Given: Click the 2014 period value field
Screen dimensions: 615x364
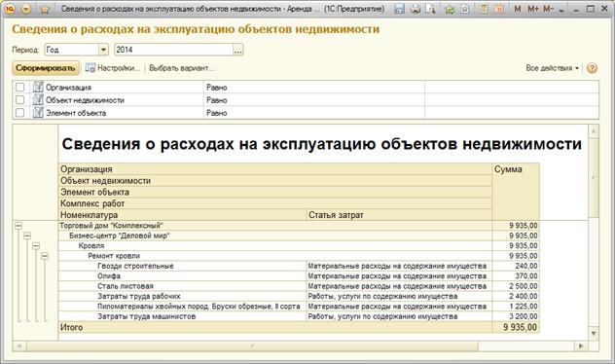Looking at the screenshot, I should point(174,50).
